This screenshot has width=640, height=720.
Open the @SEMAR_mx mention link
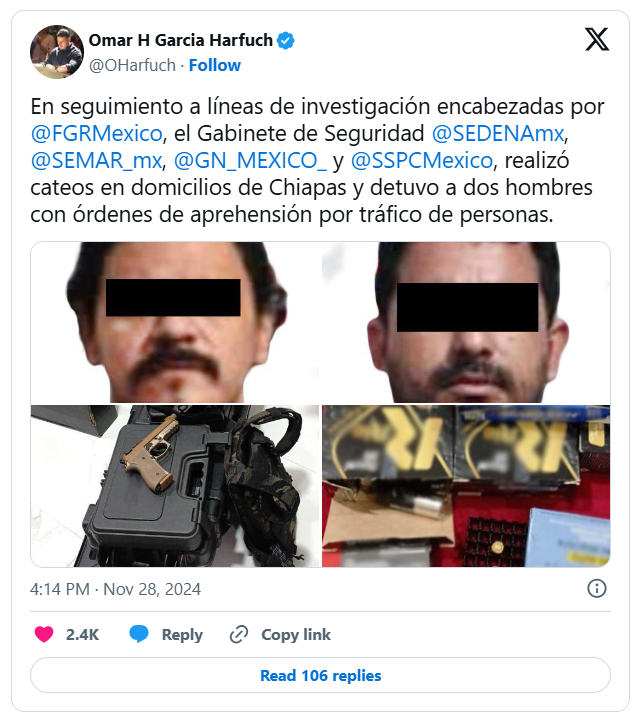96,161
